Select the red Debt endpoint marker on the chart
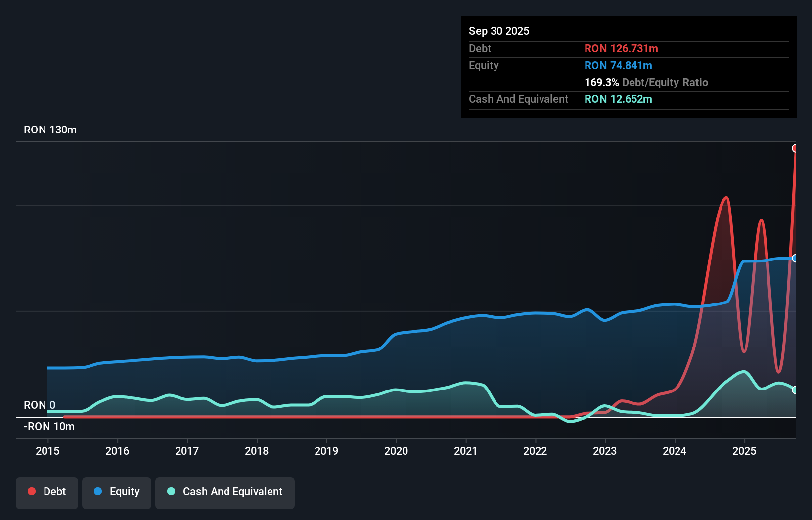This screenshot has width=812, height=520. 796,148
